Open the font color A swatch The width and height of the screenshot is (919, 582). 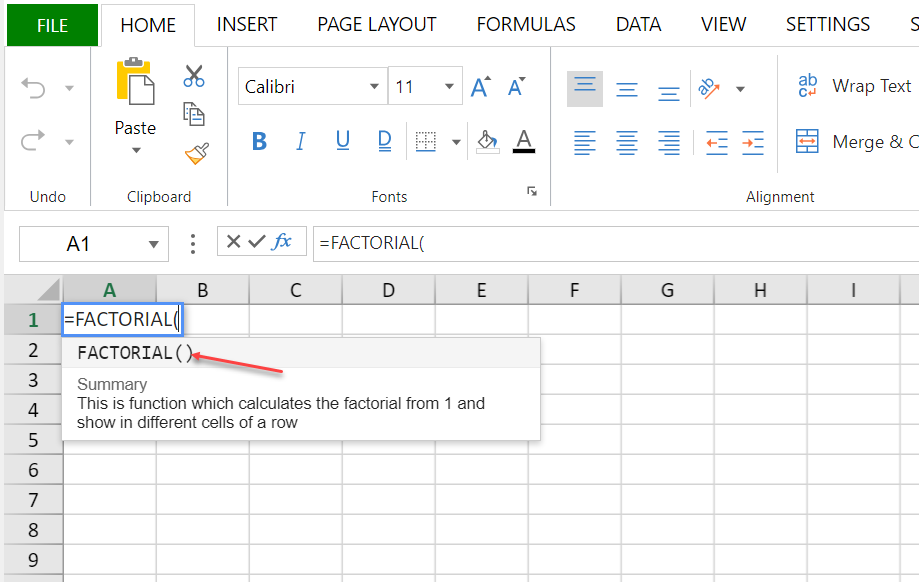pos(524,142)
